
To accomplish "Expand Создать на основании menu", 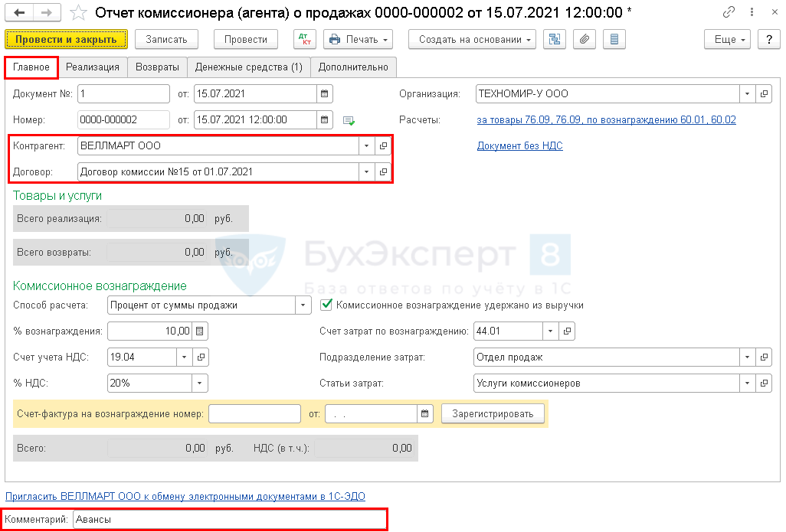I will click(472, 40).
